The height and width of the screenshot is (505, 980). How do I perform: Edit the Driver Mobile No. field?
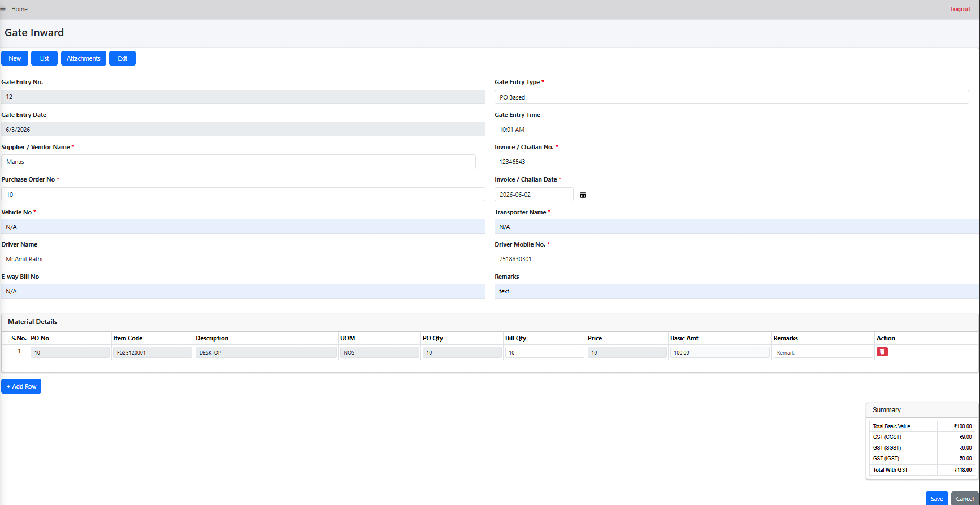737,259
